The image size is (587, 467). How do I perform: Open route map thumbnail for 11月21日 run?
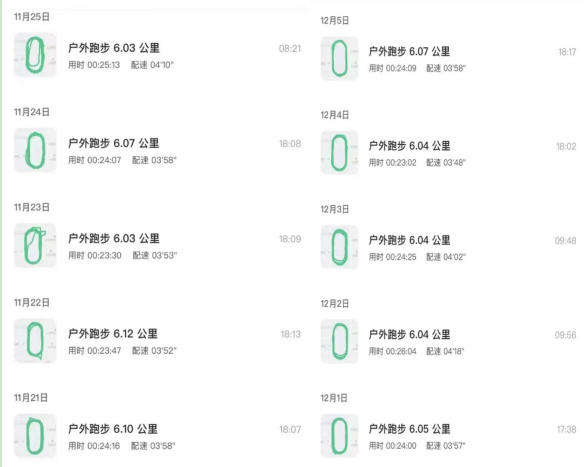tap(35, 436)
